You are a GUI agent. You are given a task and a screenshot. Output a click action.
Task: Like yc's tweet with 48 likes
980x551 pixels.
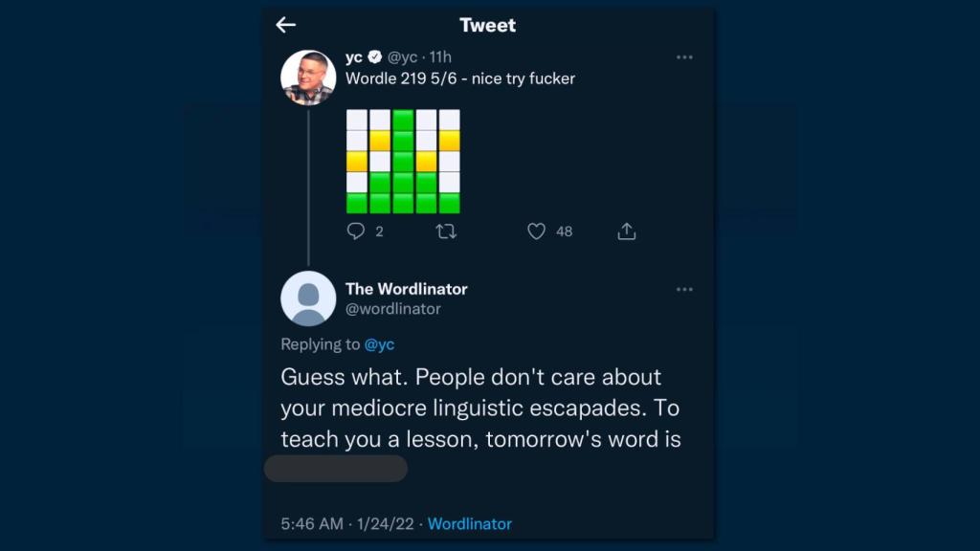pyautogui.click(x=537, y=231)
